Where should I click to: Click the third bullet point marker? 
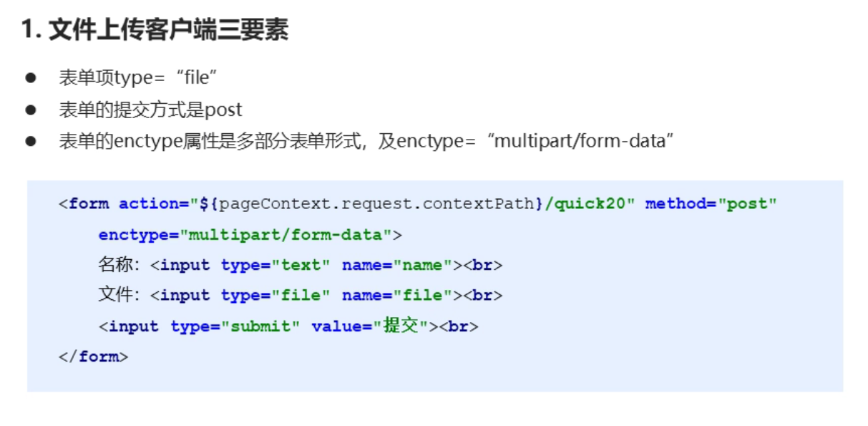coord(31,141)
